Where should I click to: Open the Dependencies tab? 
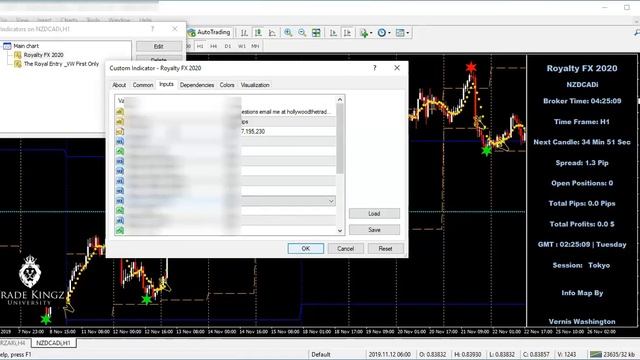coord(197,85)
